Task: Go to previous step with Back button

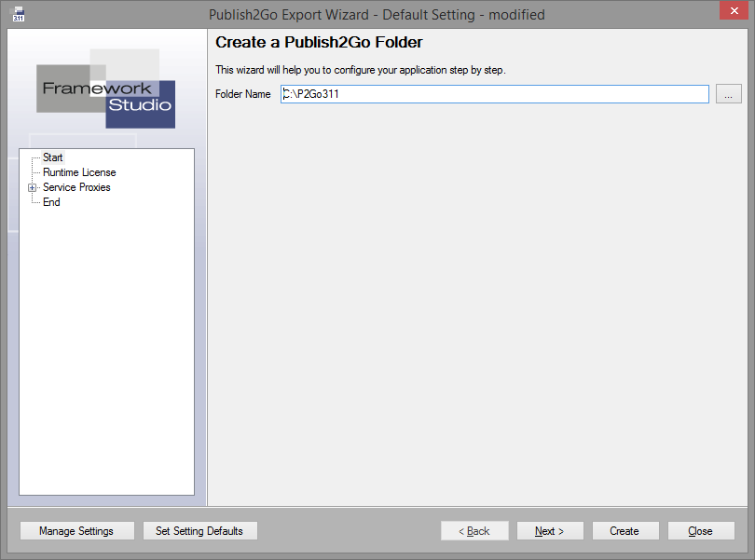Action: (x=474, y=530)
